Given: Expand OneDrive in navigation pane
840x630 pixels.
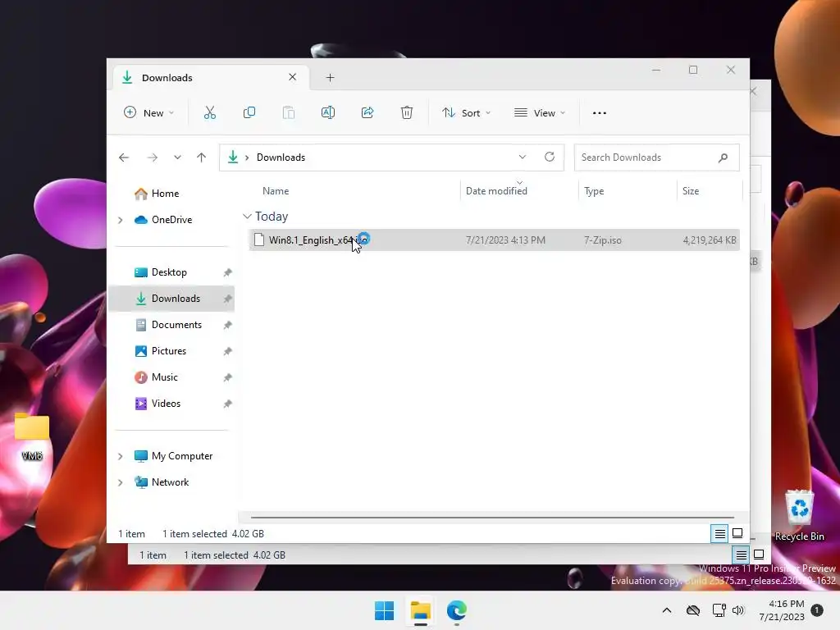Looking at the screenshot, I should coord(121,220).
